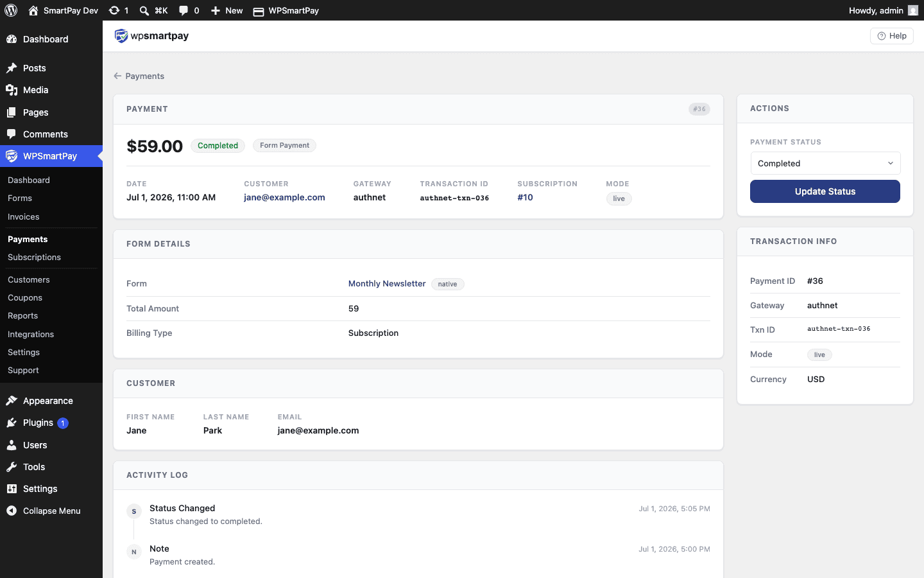This screenshot has width=924, height=578.
Task: Click the Form Payment badge
Action: coord(284,146)
